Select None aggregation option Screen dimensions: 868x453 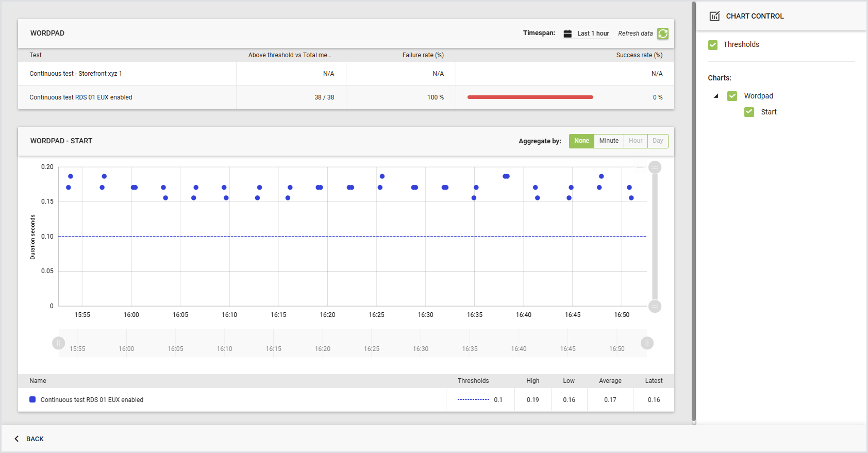pyautogui.click(x=581, y=141)
